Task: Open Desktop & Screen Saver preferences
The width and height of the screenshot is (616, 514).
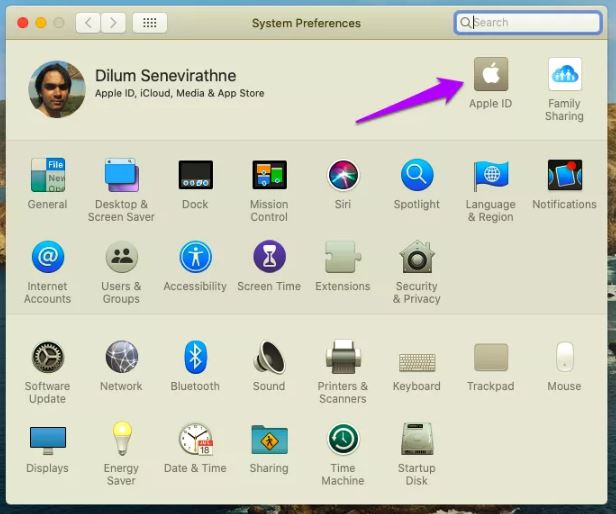Action: pos(121,176)
